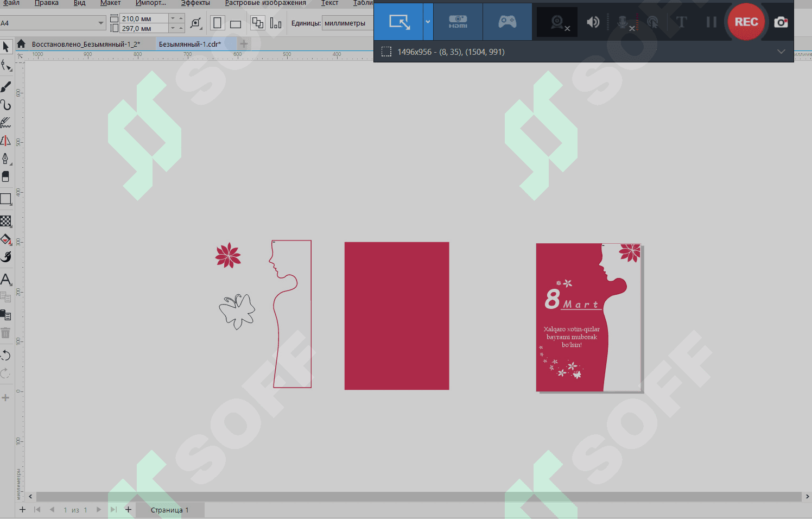The height and width of the screenshot is (519, 812).
Task: Toggle the webcam overlay on
Action: 557,22
